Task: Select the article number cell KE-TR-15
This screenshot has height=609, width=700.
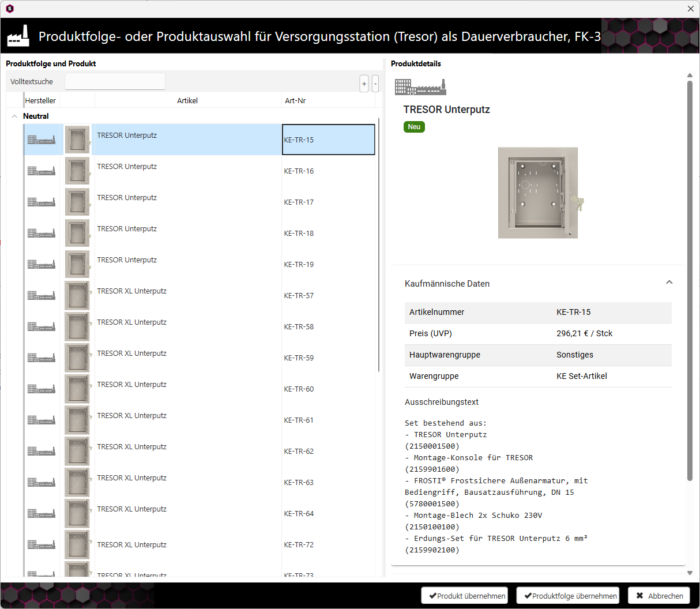Action: 329,140
